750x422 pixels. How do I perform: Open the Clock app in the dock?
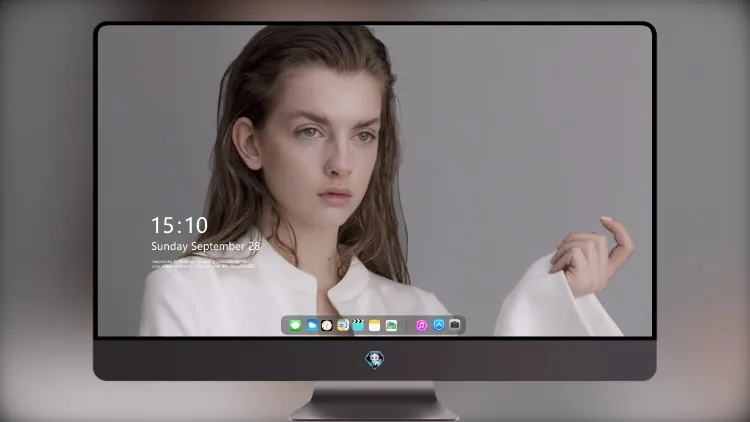click(x=327, y=325)
